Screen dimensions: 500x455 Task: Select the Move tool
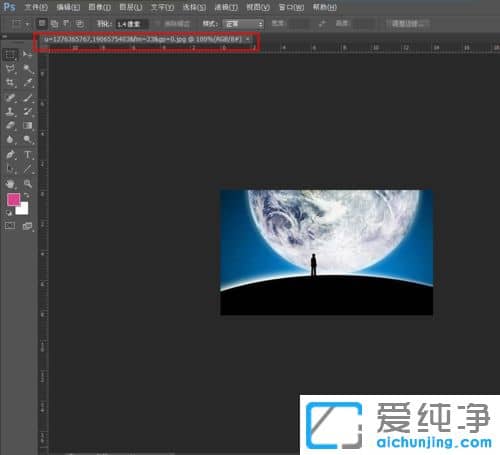[28, 54]
